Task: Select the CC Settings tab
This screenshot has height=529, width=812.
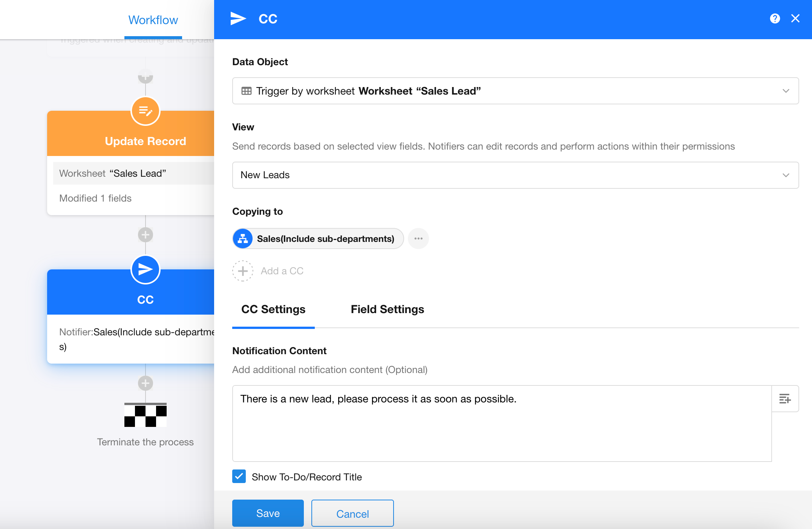Action: tap(273, 309)
